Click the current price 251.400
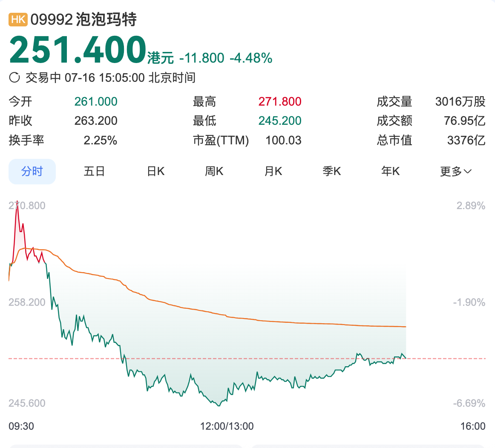 pos(77,48)
